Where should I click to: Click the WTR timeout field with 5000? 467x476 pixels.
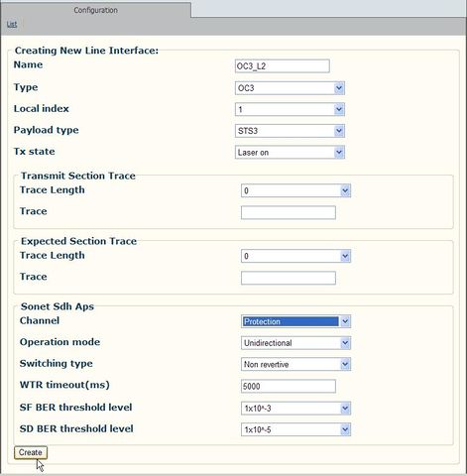coord(289,386)
